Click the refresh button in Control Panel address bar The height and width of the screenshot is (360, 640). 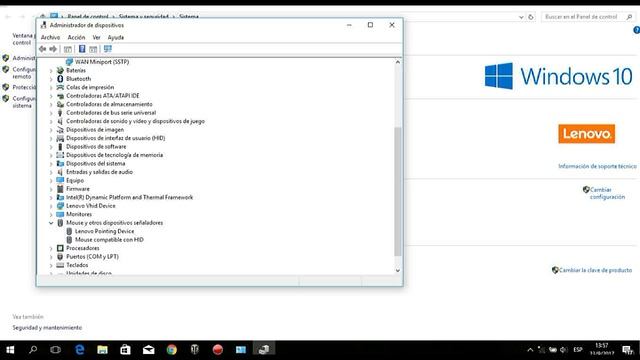[531, 17]
